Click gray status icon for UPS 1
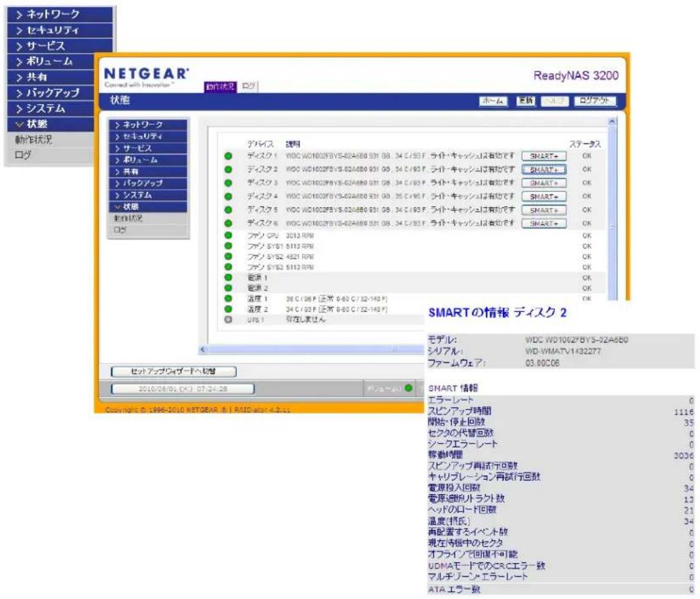The height and width of the screenshot is (599, 700). [228, 320]
